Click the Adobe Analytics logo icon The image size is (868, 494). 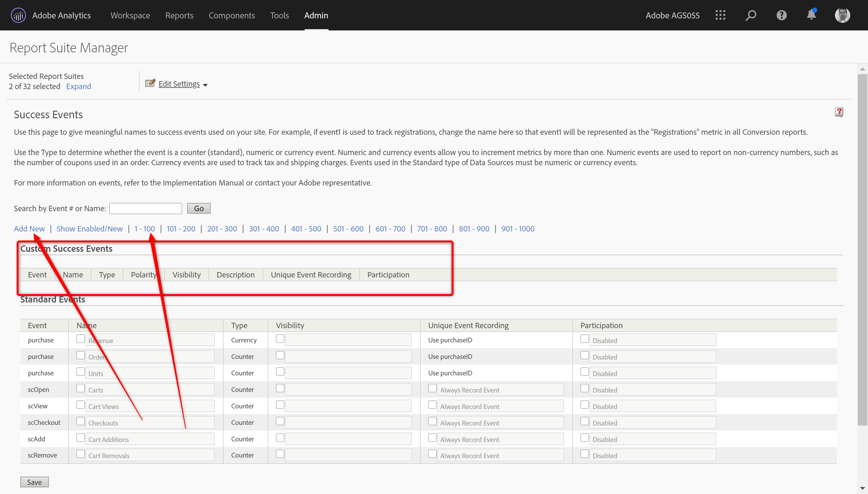[x=18, y=15]
